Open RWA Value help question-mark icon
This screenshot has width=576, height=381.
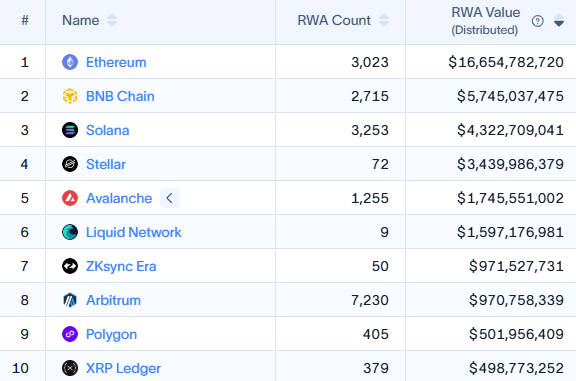click(537, 21)
